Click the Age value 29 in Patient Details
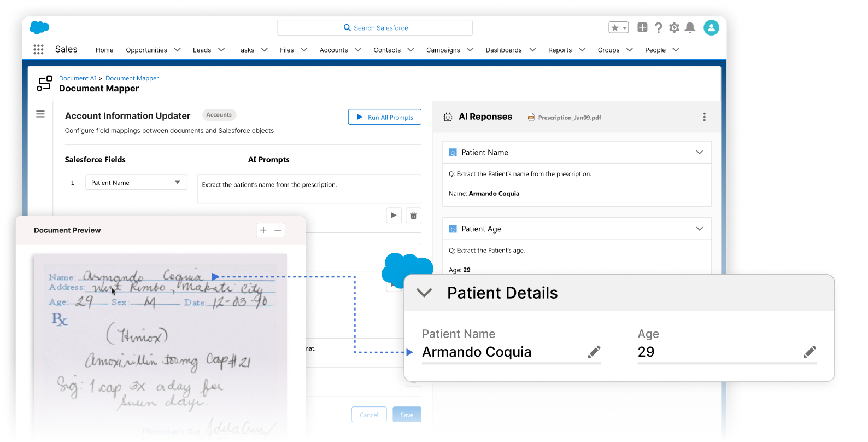The height and width of the screenshot is (442, 868). tap(646, 352)
